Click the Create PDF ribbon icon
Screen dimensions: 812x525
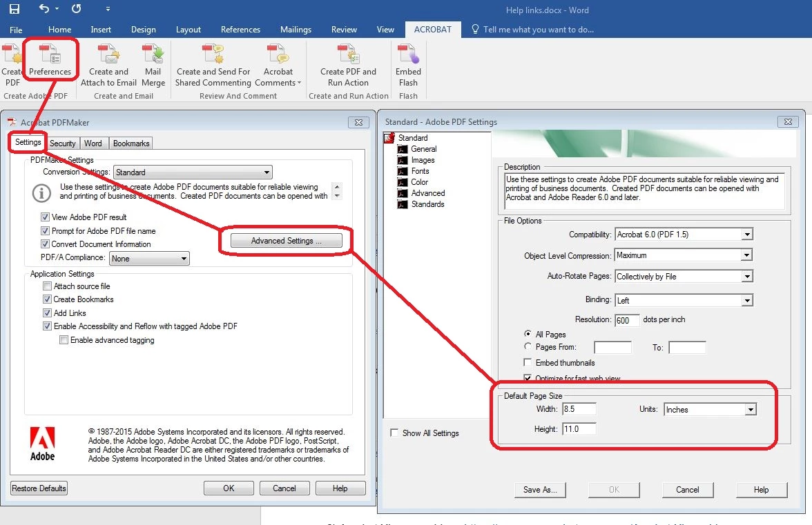coord(11,55)
